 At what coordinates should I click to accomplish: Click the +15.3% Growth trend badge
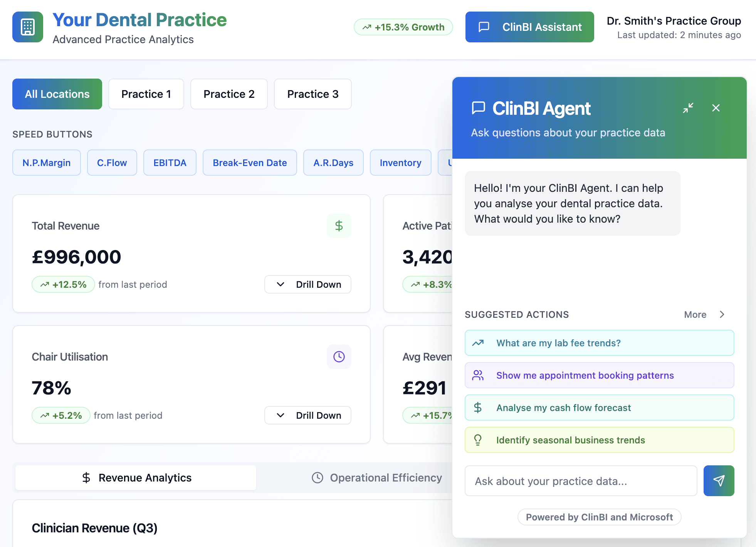403,27
